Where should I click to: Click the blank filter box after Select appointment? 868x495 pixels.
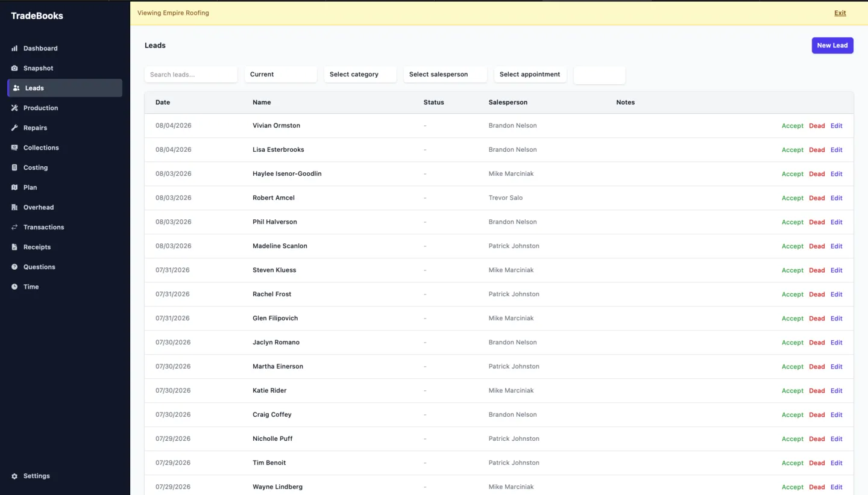pyautogui.click(x=599, y=75)
